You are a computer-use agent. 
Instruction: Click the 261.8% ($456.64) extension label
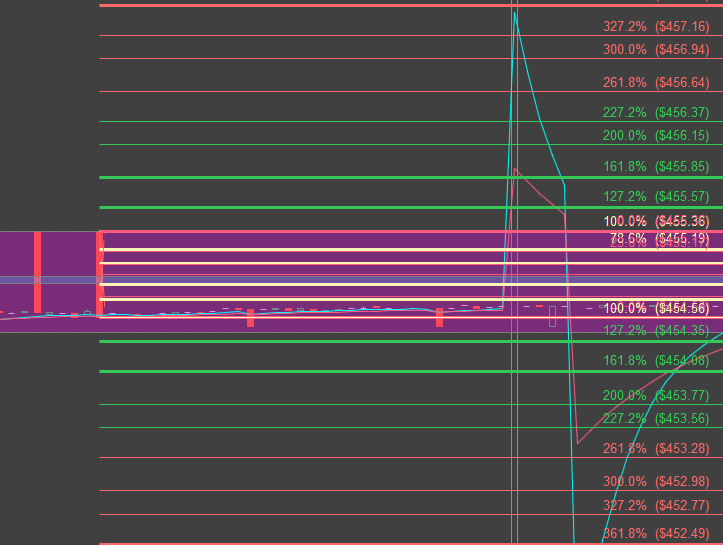point(653,83)
